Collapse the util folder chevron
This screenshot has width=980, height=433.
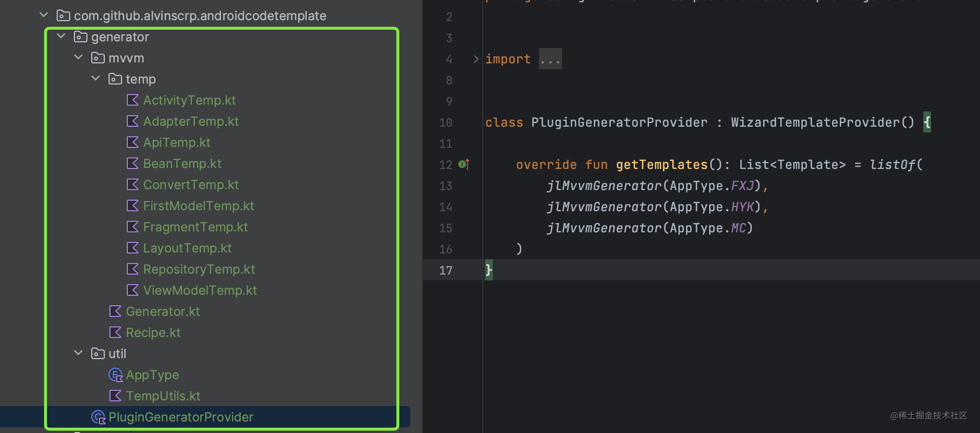coord(78,353)
